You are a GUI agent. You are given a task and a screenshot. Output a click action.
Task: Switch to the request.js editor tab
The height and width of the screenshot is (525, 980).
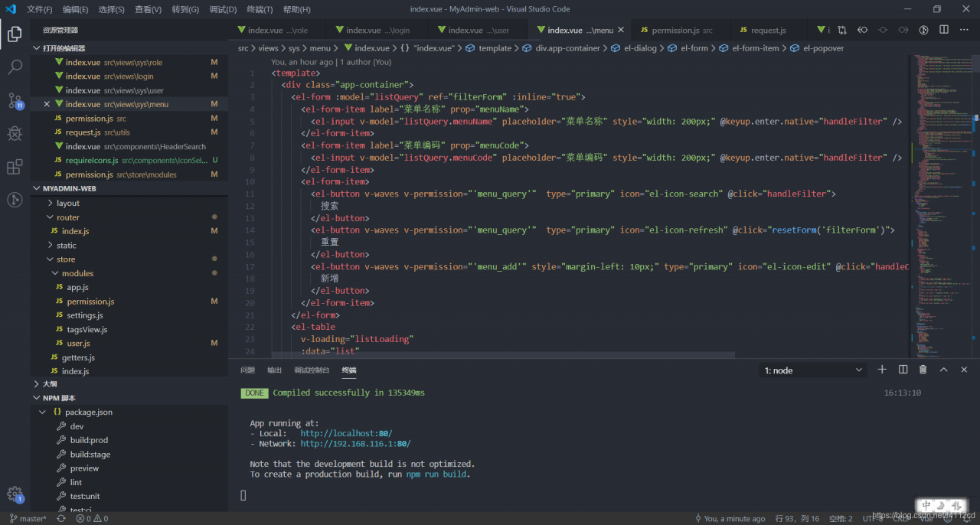[768, 30]
